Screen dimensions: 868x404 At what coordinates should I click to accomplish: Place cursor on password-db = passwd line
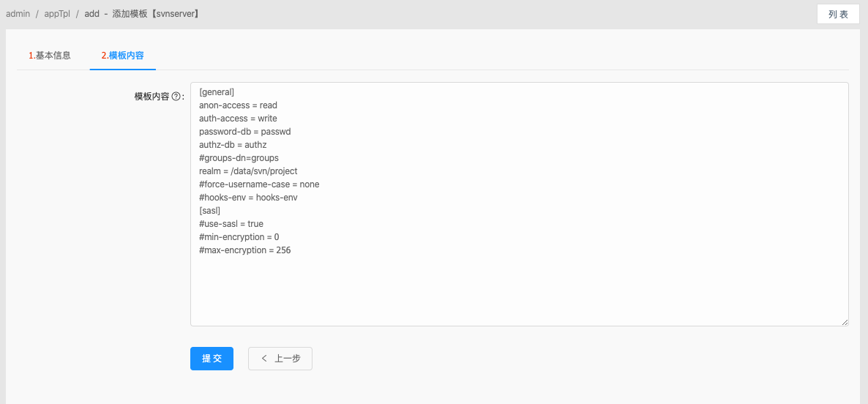click(x=244, y=132)
